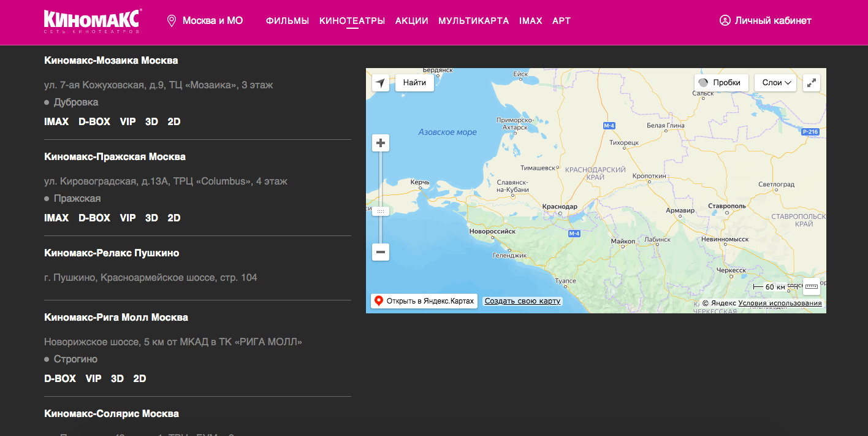Image resolution: width=868 pixels, height=436 pixels.
Task: Zoom in the map with plus
Action: (381, 143)
